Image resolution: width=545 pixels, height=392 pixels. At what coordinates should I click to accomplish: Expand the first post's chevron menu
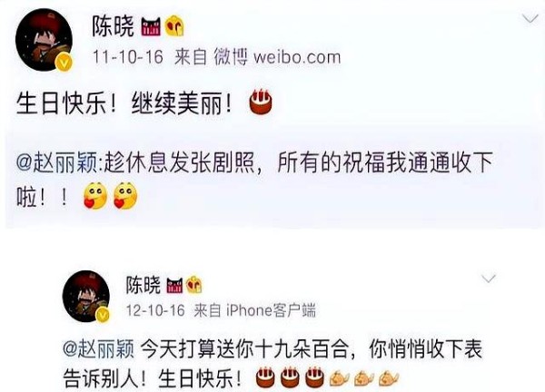click(530, 19)
